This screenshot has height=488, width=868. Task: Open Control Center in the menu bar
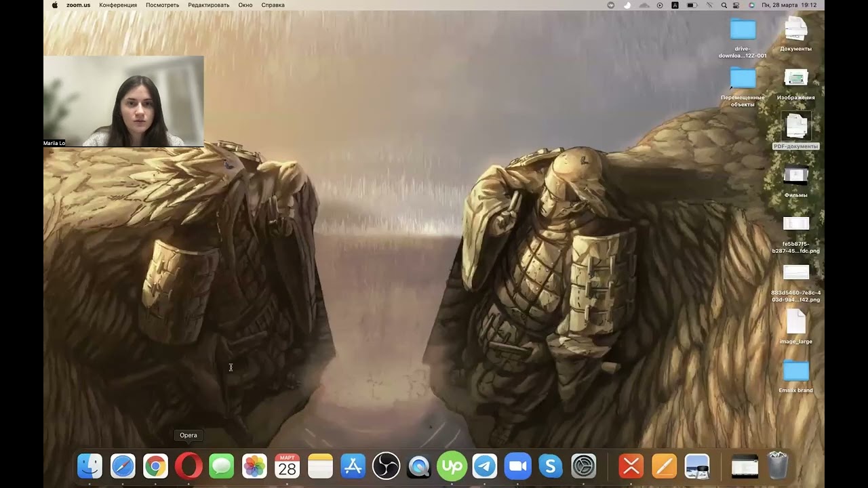(x=736, y=5)
